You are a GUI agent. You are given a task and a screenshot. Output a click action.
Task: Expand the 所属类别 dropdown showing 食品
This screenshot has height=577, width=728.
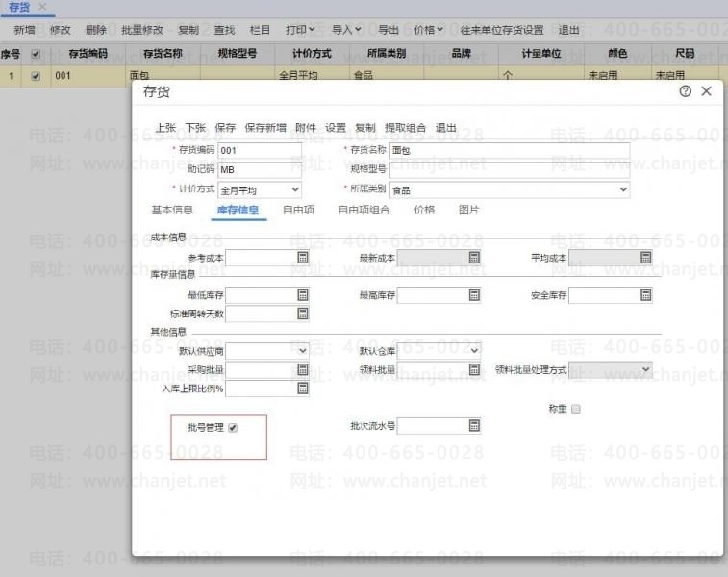click(623, 189)
